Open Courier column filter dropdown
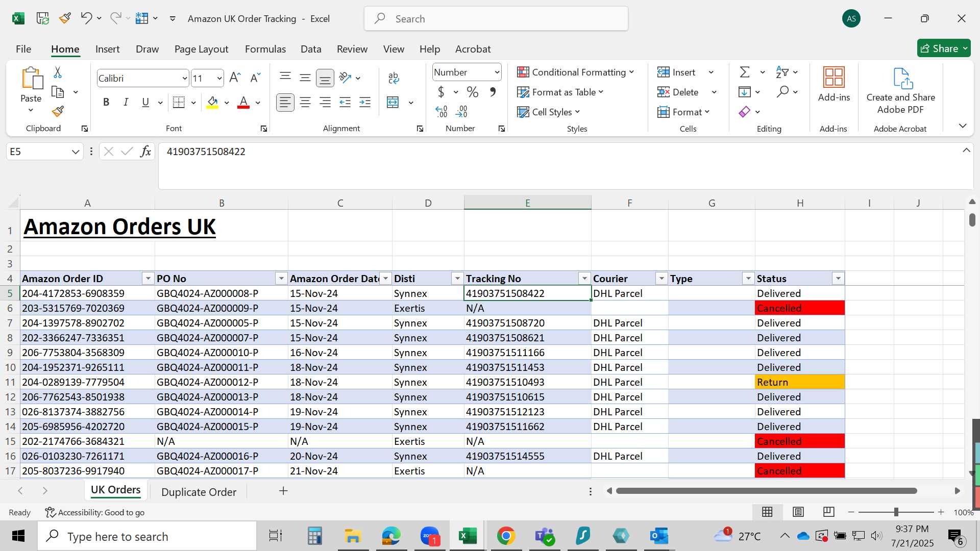Image resolution: width=980 pixels, height=551 pixels. (661, 279)
